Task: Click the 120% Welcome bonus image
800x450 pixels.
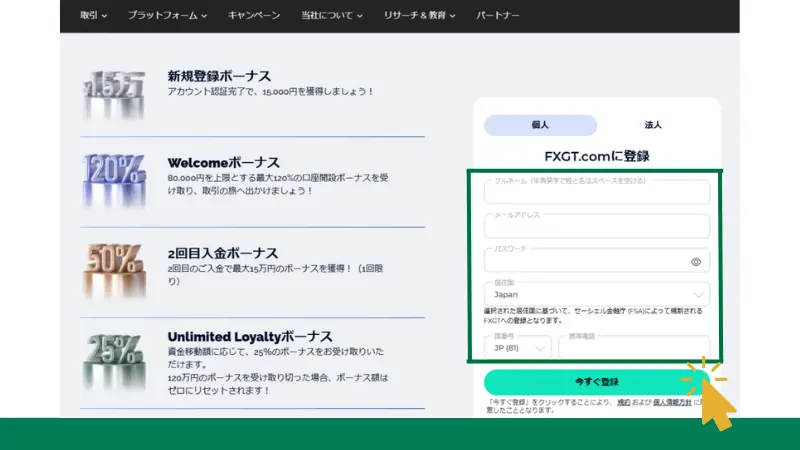Action: [x=114, y=181]
